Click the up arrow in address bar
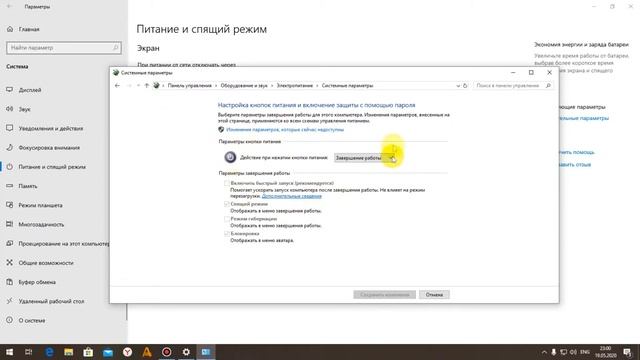640x360 pixels. [147, 86]
